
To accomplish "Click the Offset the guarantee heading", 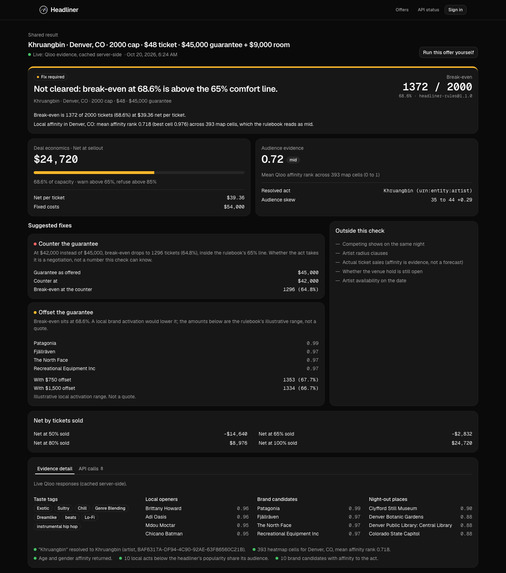I will (x=66, y=312).
